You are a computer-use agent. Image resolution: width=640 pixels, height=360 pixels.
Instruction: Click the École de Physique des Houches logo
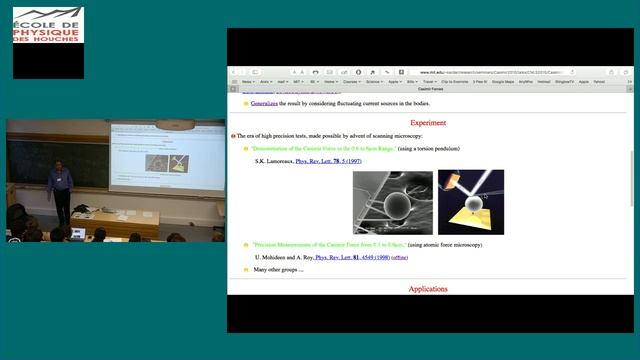(48, 25)
